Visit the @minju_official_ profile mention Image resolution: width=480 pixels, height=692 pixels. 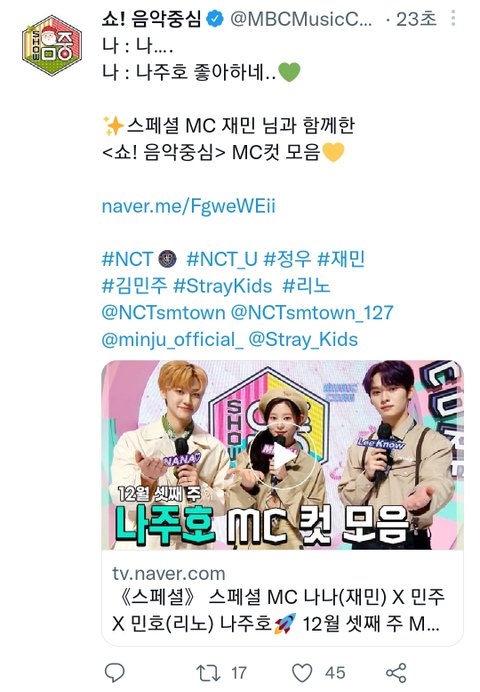point(172,339)
